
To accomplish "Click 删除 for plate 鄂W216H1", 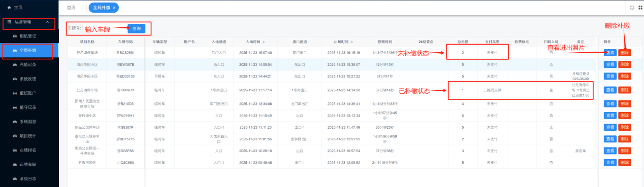I will click(x=625, y=115).
